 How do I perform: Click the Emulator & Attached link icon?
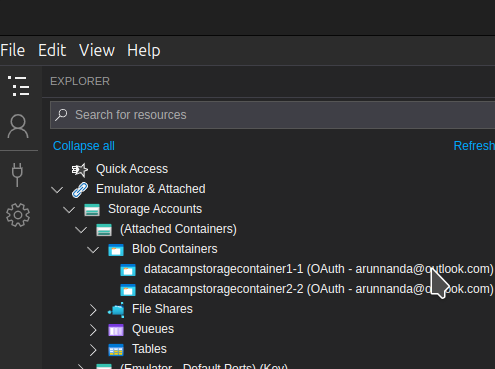(80, 190)
